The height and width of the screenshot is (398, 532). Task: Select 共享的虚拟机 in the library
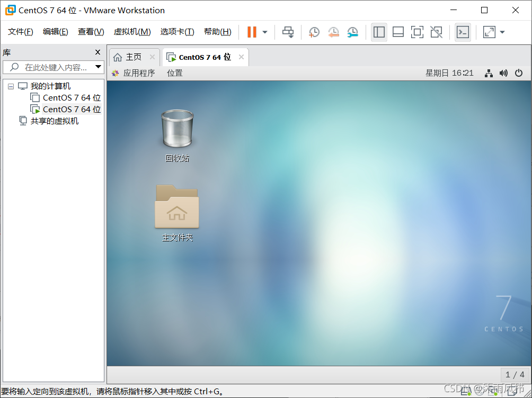pos(54,121)
